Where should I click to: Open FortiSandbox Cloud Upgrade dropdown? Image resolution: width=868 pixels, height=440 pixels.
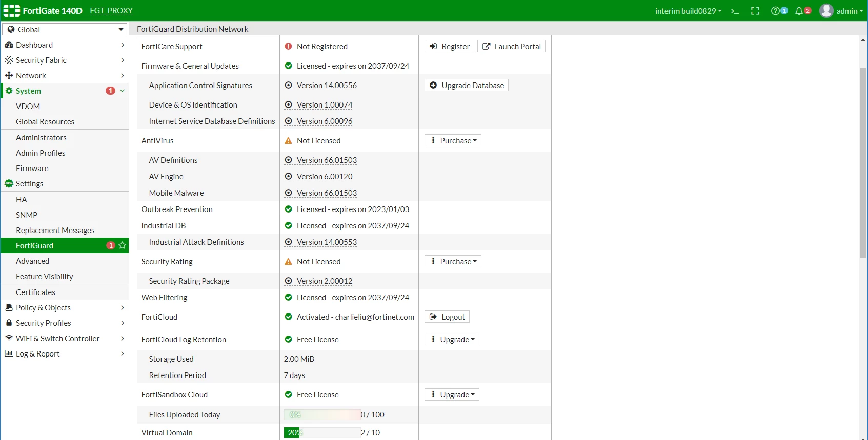click(x=452, y=394)
